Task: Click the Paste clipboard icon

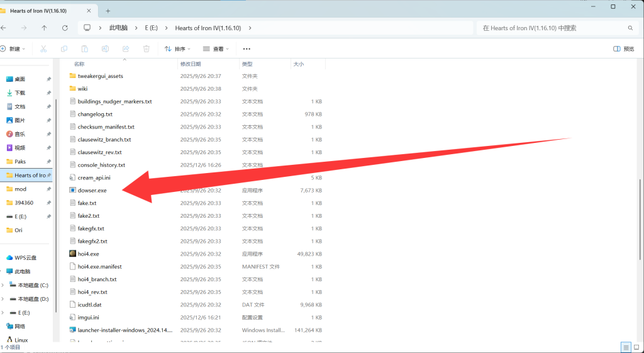Action: point(84,48)
